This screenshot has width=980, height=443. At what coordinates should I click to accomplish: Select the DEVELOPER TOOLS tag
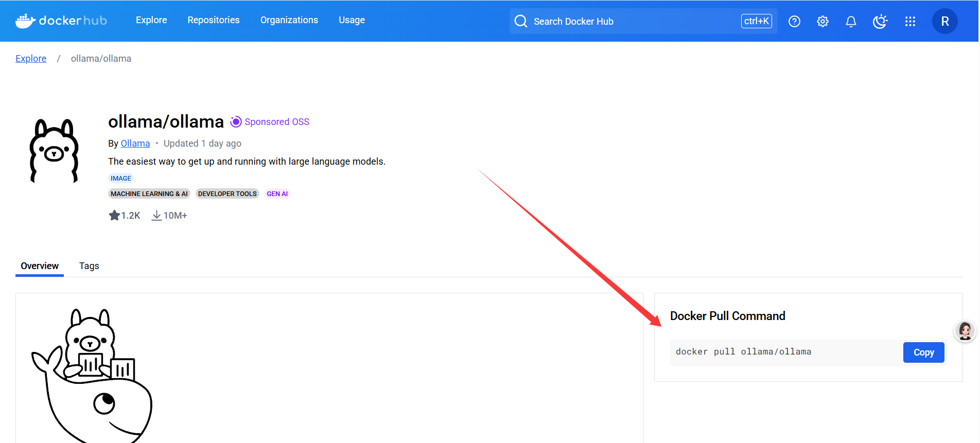(x=227, y=193)
